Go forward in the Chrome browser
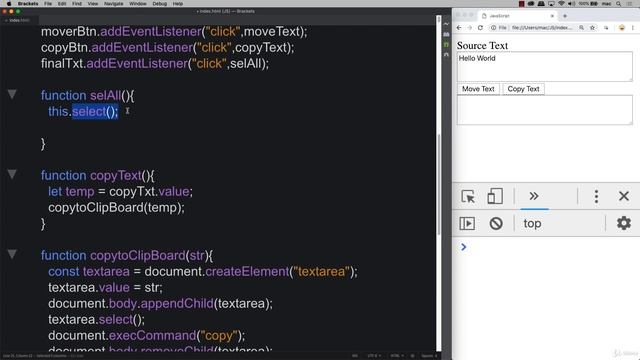Viewport: 640px width, 360px height. (469, 28)
